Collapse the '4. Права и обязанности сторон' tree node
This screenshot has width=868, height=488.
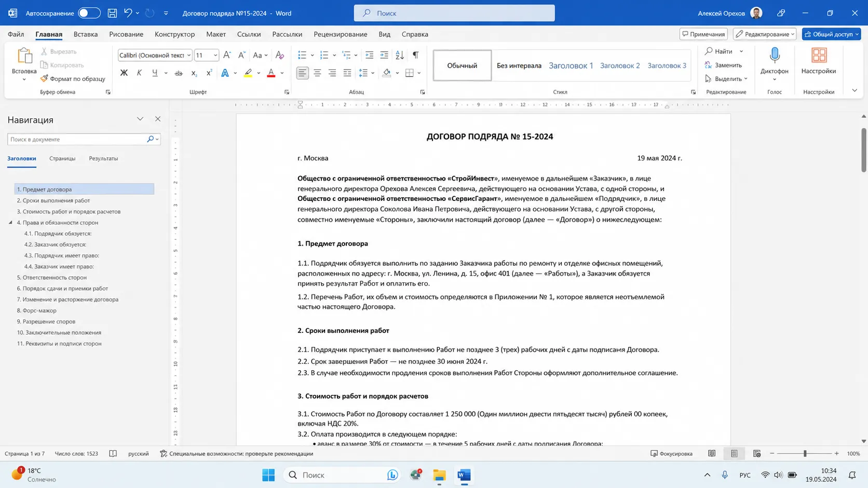[x=10, y=223]
